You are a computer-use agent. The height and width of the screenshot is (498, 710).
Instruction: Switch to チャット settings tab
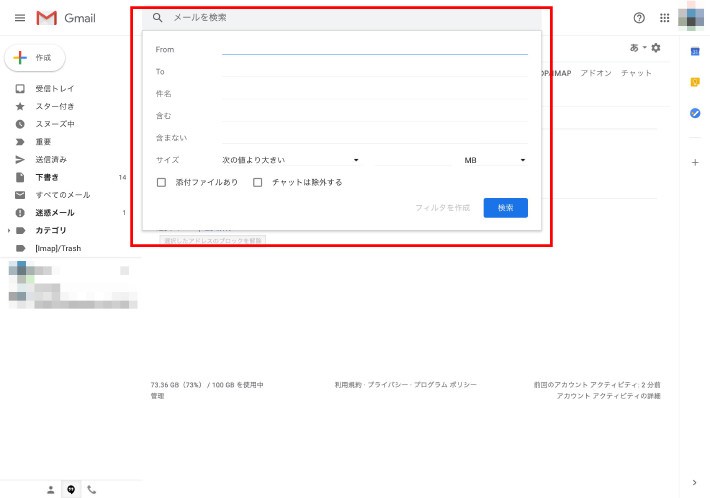[x=636, y=73]
